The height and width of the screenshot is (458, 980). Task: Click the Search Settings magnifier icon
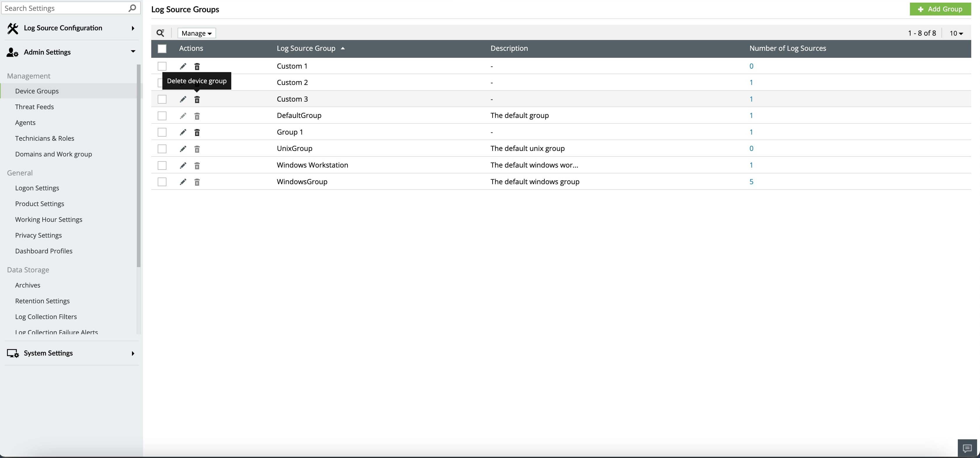pyautogui.click(x=132, y=8)
